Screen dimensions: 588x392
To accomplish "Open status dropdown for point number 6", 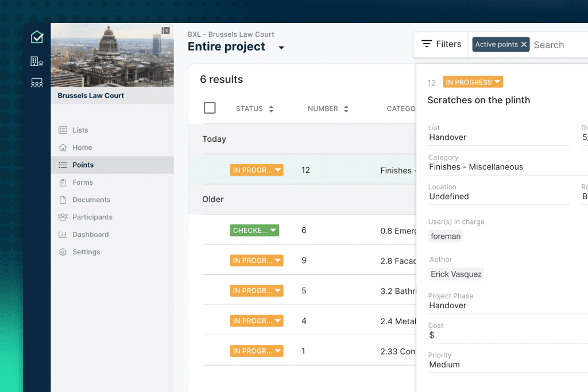I will 273,231.
